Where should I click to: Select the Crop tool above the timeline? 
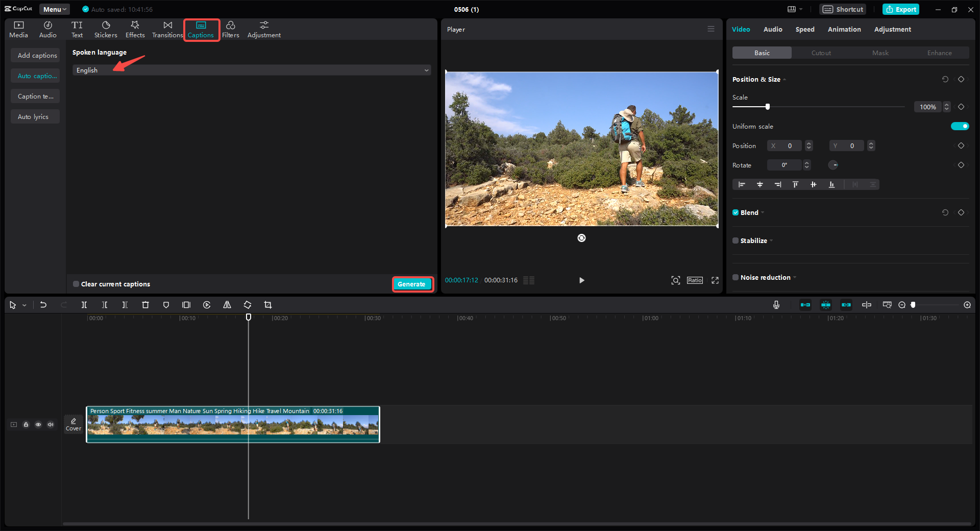tap(268, 305)
